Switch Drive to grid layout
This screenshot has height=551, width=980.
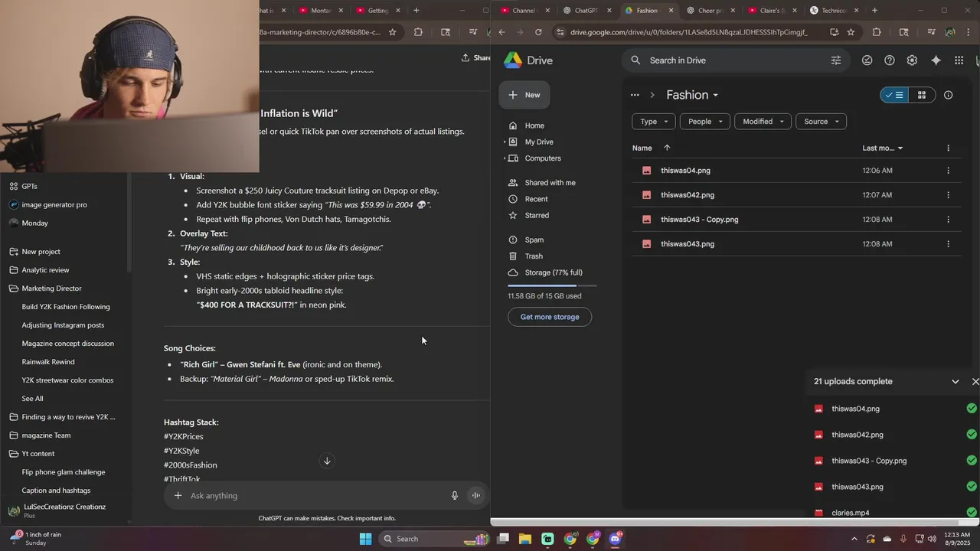[922, 95]
